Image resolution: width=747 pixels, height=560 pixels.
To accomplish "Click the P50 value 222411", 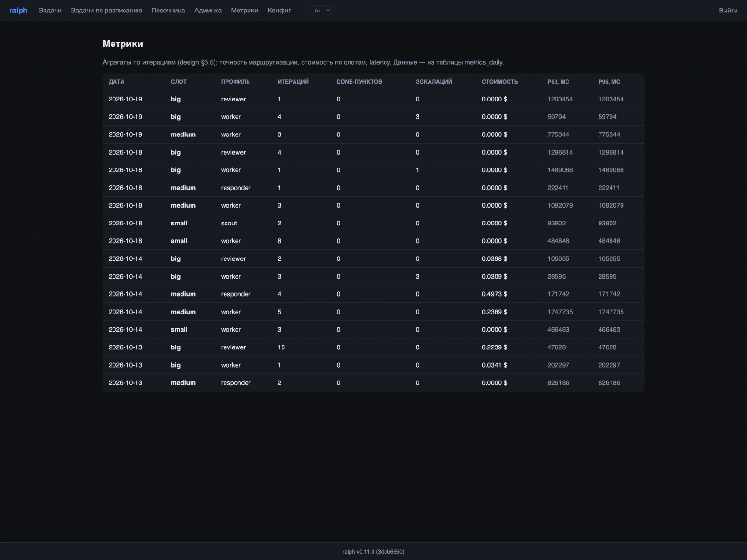I will [558, 188].
